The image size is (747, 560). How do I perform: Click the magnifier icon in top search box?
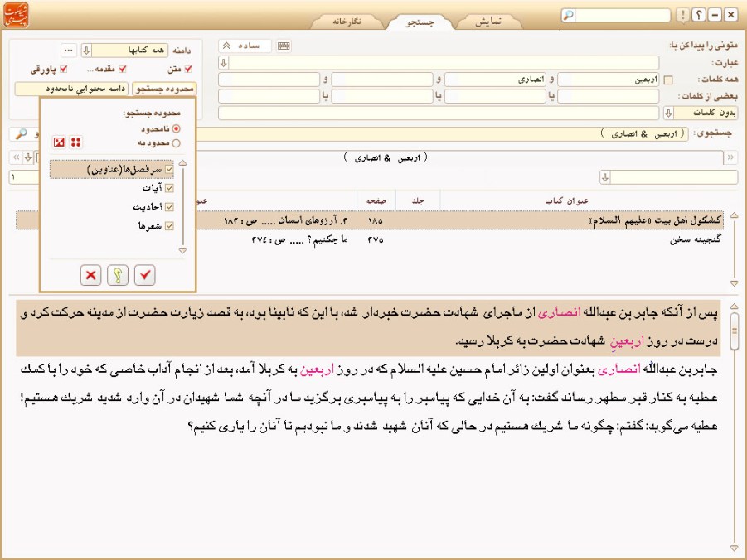[568, 15]
